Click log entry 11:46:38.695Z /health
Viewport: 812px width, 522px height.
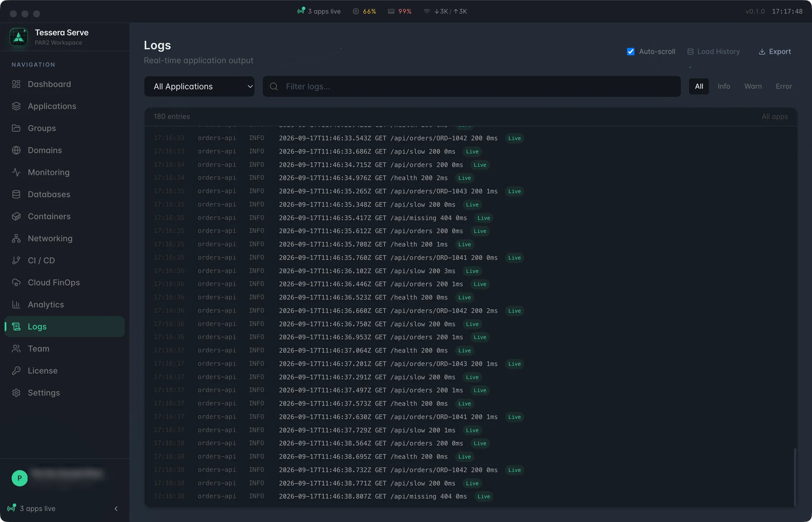471,457
